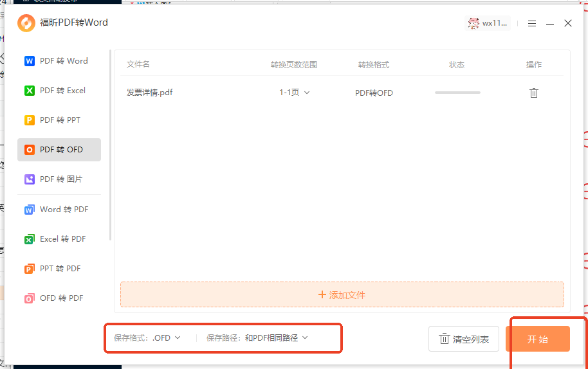Click the orange O icon for PDF 转 OFD
Screen dimensions: 588x369
tap(29, 150)
